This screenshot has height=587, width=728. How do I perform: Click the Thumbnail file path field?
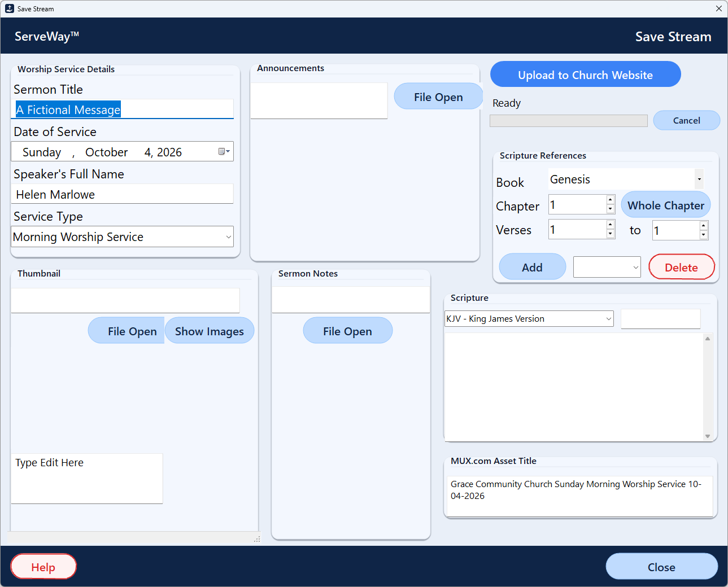point(125,301)
